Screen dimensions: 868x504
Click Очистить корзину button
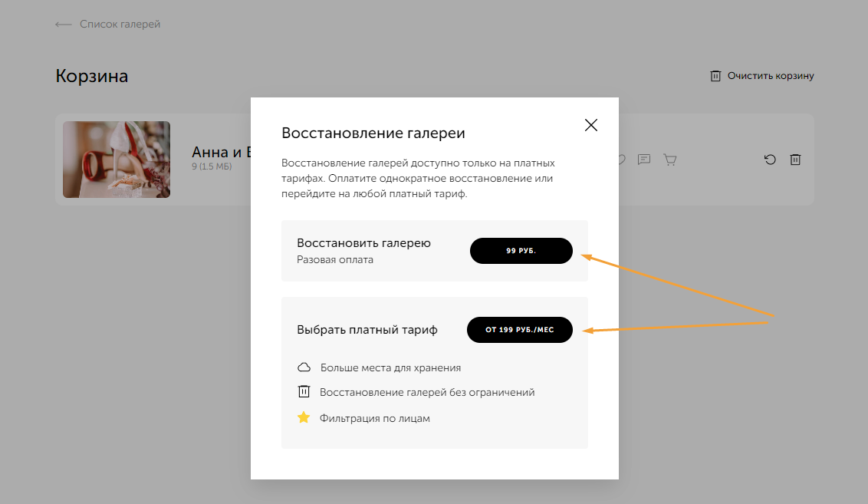tap(762, 76)
